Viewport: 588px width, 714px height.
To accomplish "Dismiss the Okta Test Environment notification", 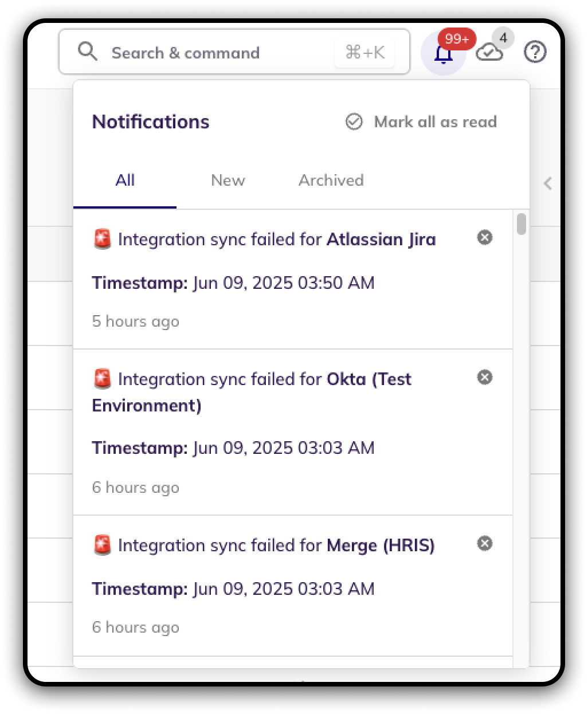I will point(485,377).
